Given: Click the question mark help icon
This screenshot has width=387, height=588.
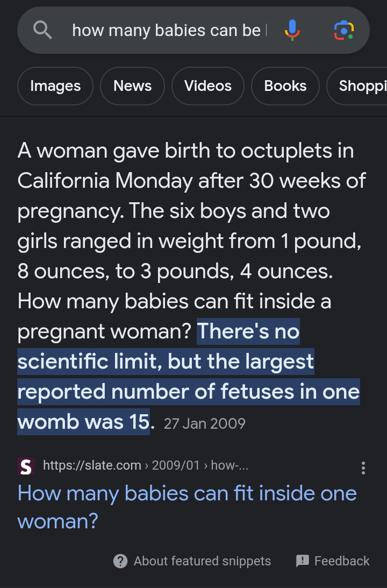Looking at the screenshot, I should (120, 561).
